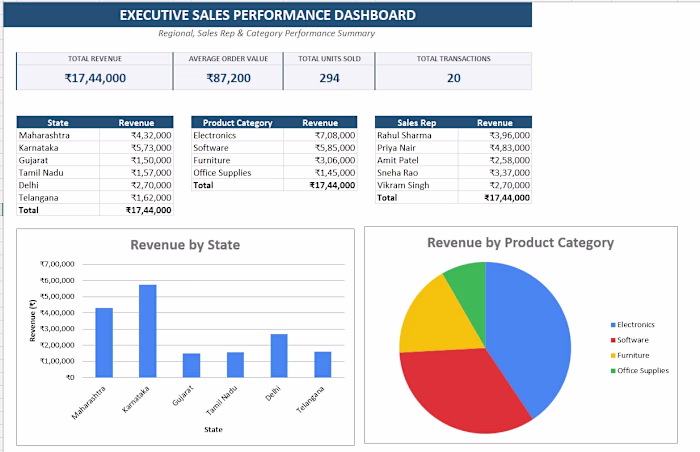Viewport: 700px width, 452px height.
Task: Select the Revenue by Product Category chart title
Action: [520, 243]
